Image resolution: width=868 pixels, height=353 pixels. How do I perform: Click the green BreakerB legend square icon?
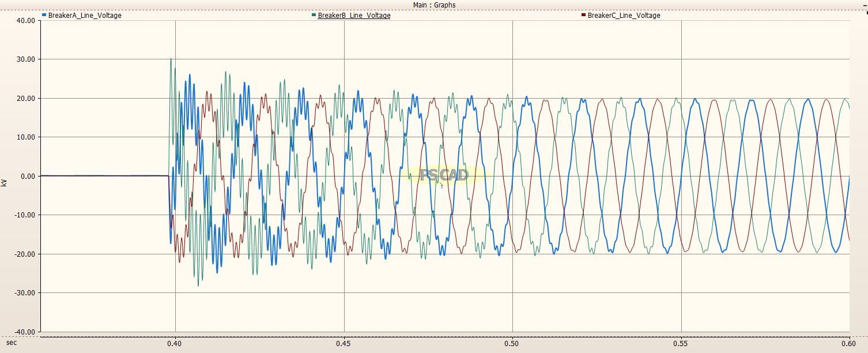[x=314, y=16]
